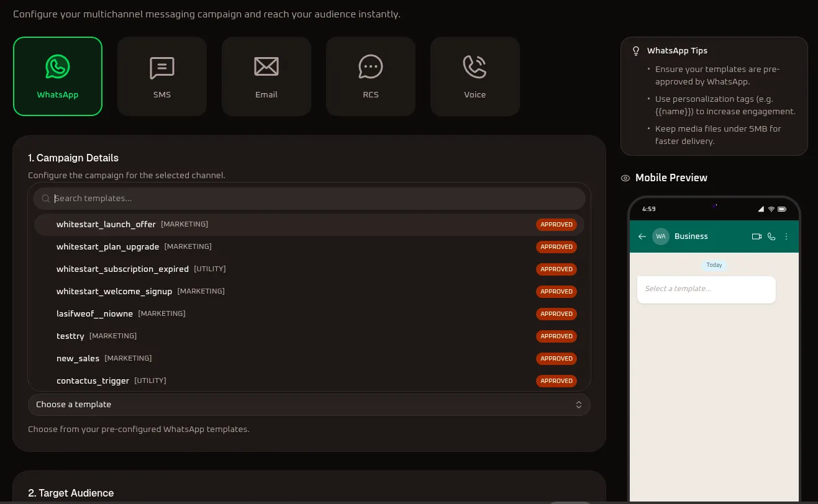Click the signal strength icon in phone preview
Screen dimensions: 818x504
click(x=761, y=209)
